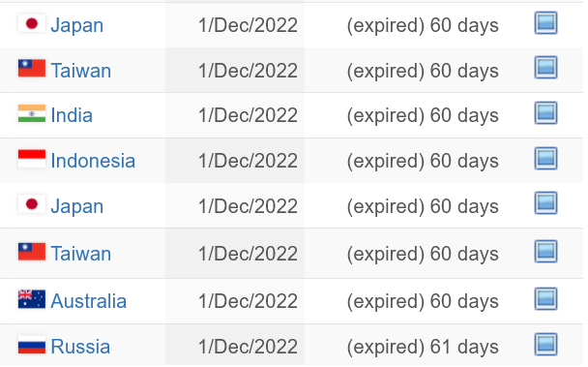Click the Australia flag icon
Screen dimensions: 588x367
[x=32, y=299]
